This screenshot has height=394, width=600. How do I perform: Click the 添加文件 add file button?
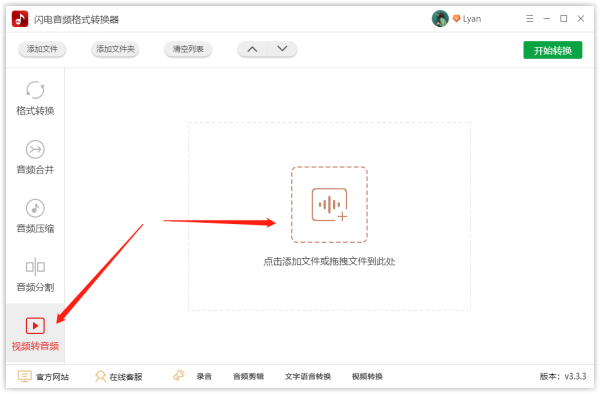point(42,49)
